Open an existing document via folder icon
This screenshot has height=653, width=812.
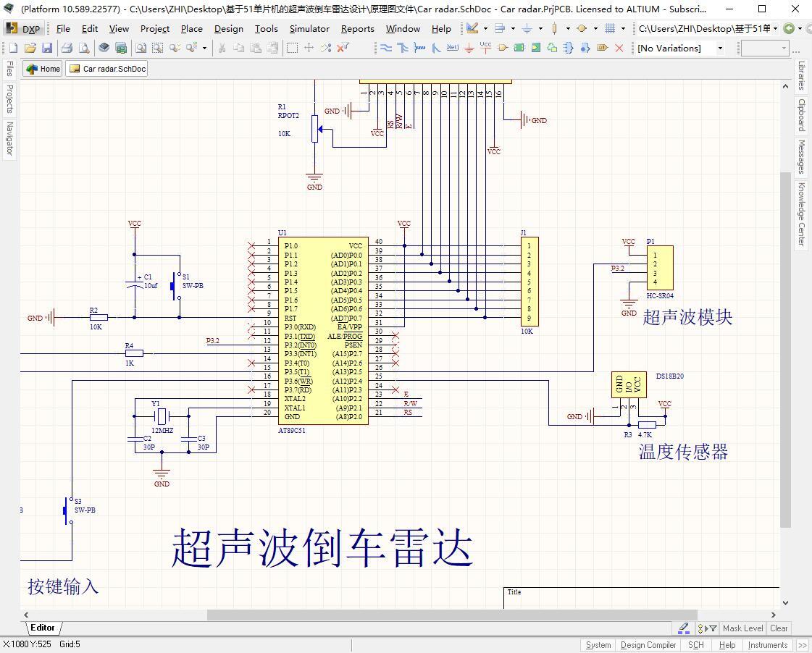[30, 48]
